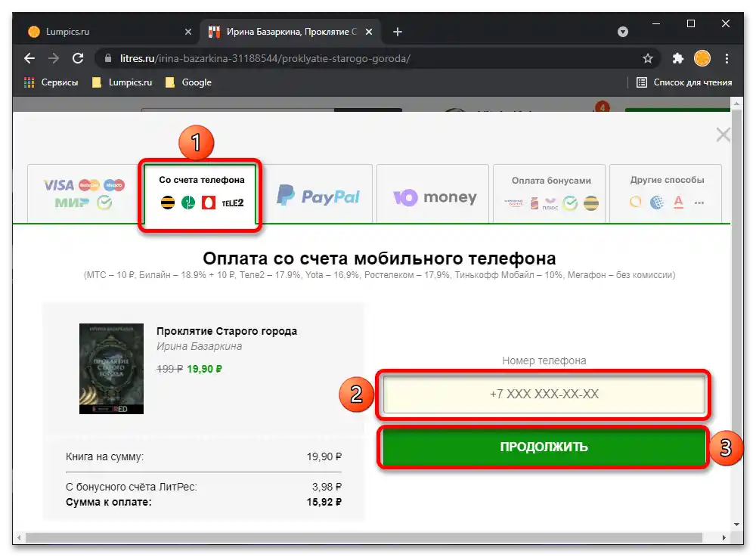Click the МИР card logo
The width and height of the screenshot is (756, 557).
pyautogui.click(x=72, y=203)
